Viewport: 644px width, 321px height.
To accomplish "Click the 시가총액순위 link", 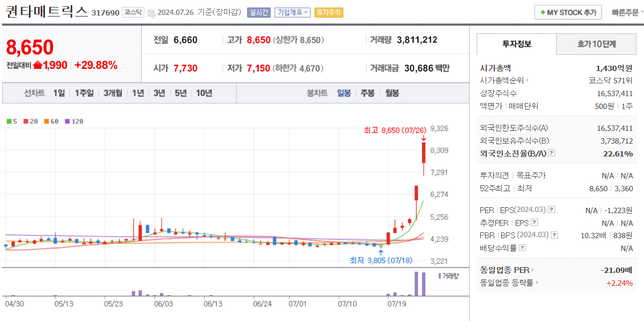I will click(502, 81).
